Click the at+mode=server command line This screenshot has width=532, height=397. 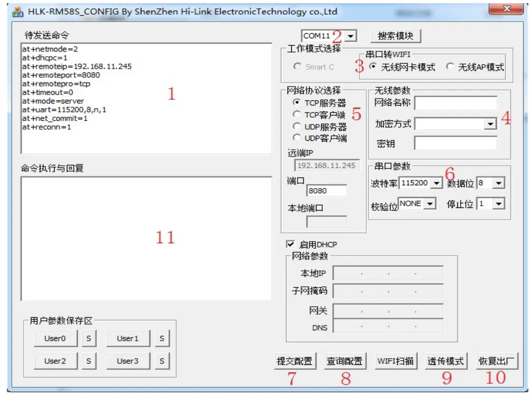tap(53, 101)
